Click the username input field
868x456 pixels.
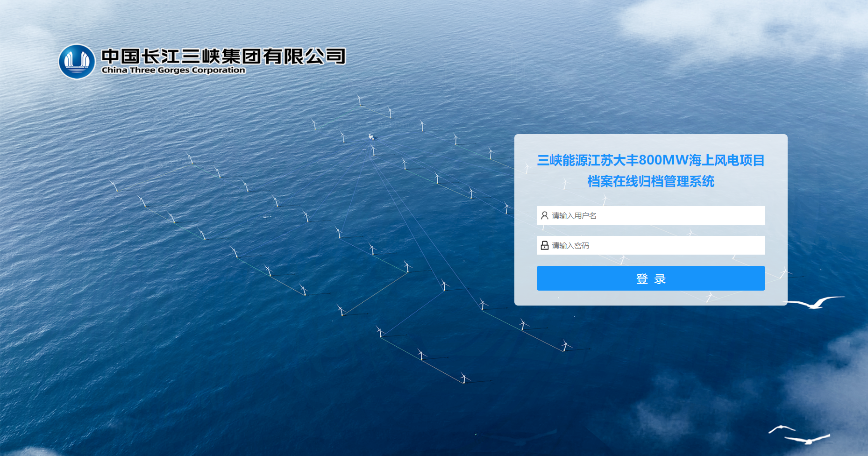pyautogui.click(x=651, y=215)
